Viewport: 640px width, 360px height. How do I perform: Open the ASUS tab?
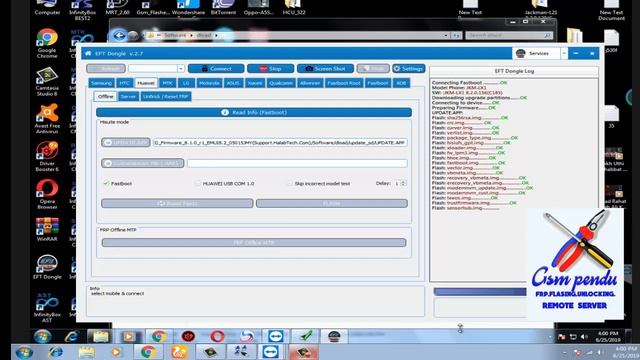tap(233, 83)
